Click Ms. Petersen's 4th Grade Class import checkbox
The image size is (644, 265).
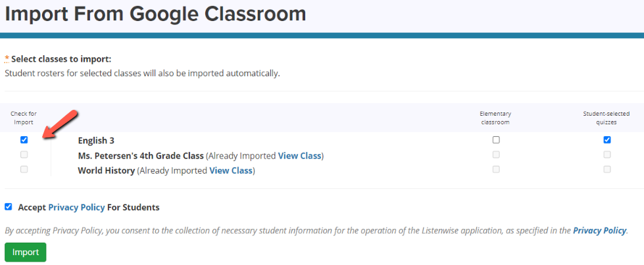tap(24, 155)
